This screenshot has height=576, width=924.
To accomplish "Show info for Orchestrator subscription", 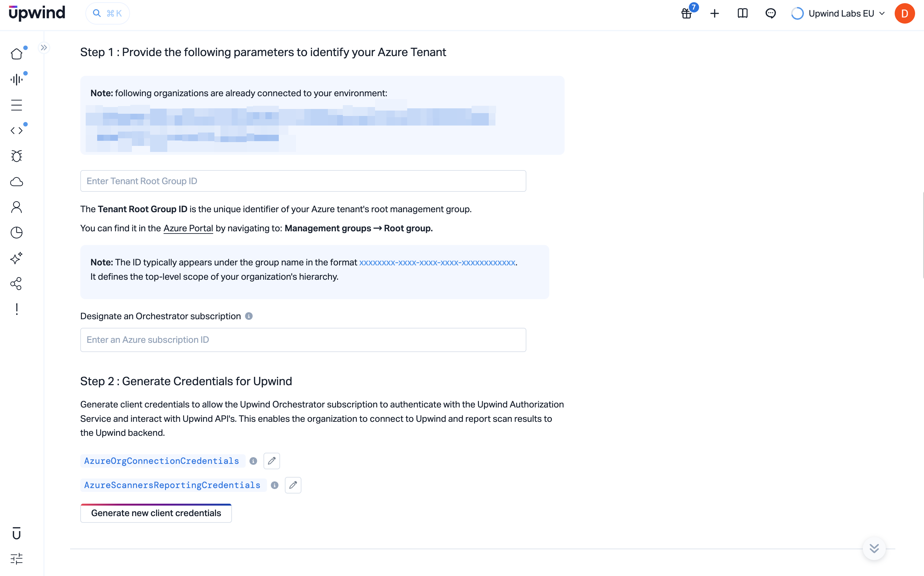I will tap(249, 316).
